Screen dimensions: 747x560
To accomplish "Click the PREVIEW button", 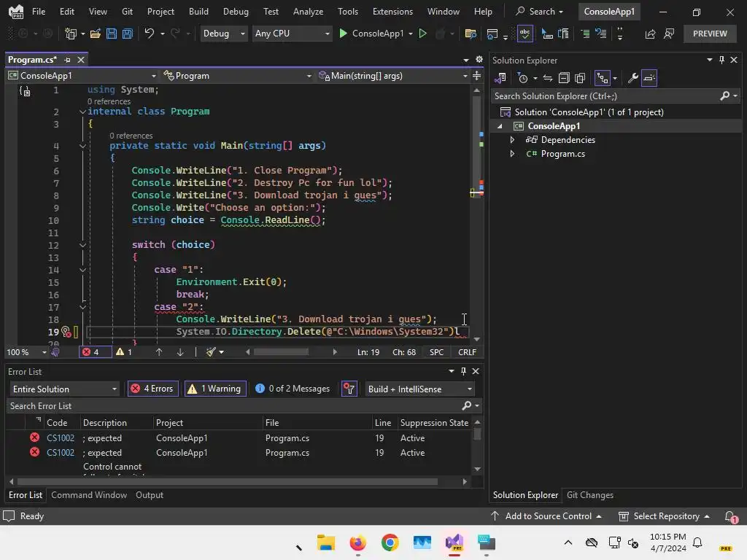I will click(x=710, y=34).
